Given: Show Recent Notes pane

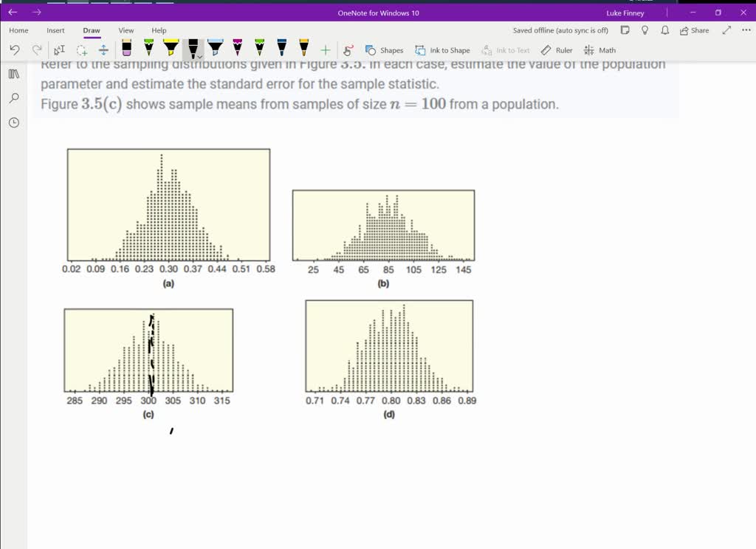Looking at the screenshot, I should coord(13,122).
